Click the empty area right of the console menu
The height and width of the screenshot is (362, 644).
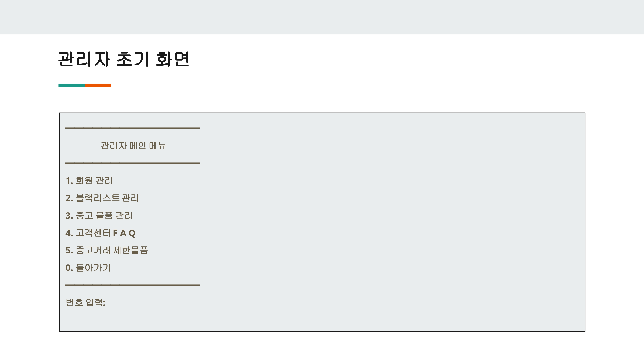392,222
